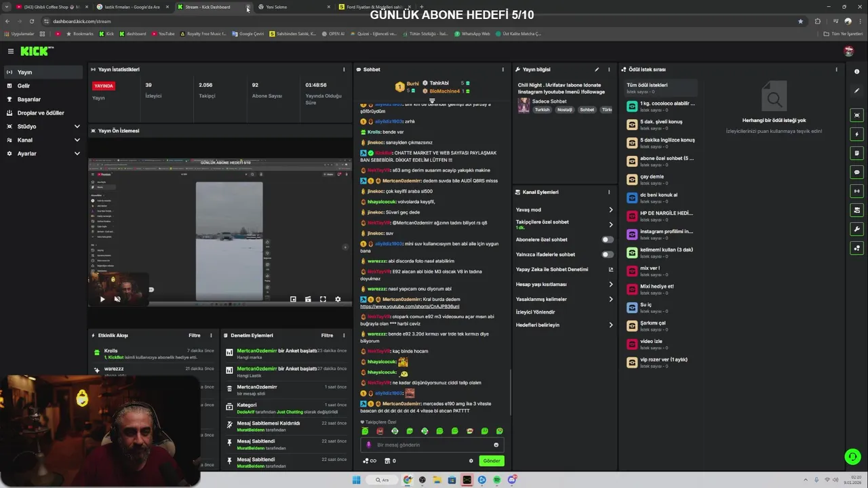Viewport: 868px width, 488px height.
Task: Select the çay demle reward
Action: (661, 180)
